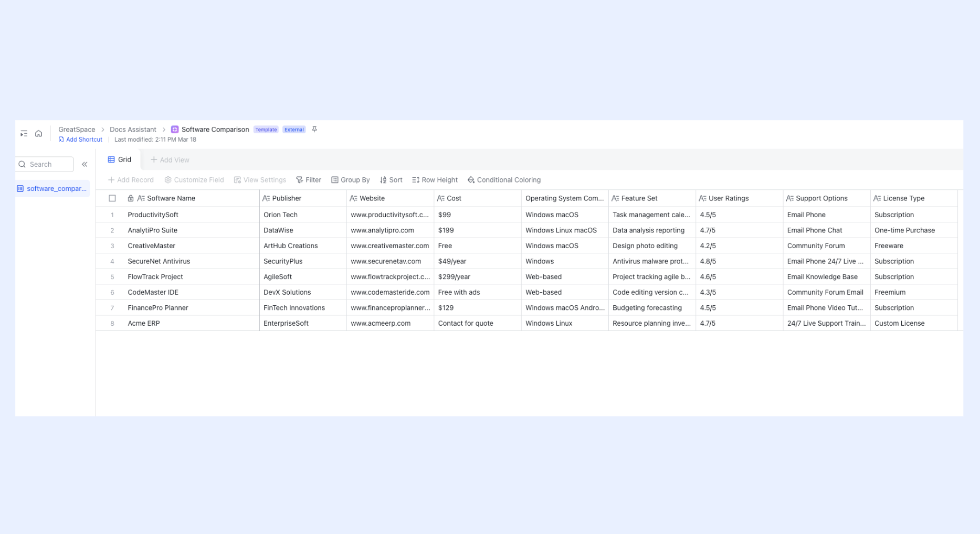Screen dimensions: 980x534
Task: Click the sidebar Search field
Action: 45,164
